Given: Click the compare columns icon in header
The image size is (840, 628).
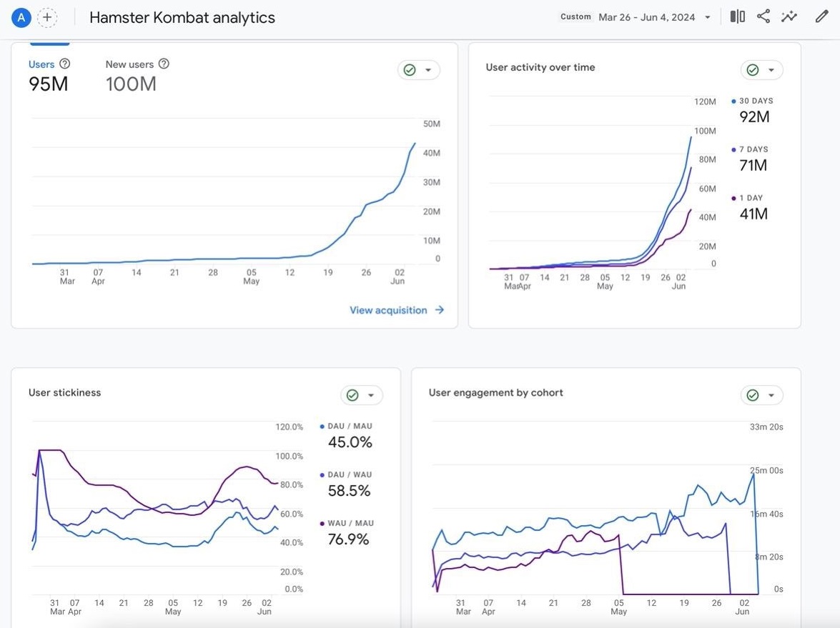Looking at the screenshot, I should 737,17.
